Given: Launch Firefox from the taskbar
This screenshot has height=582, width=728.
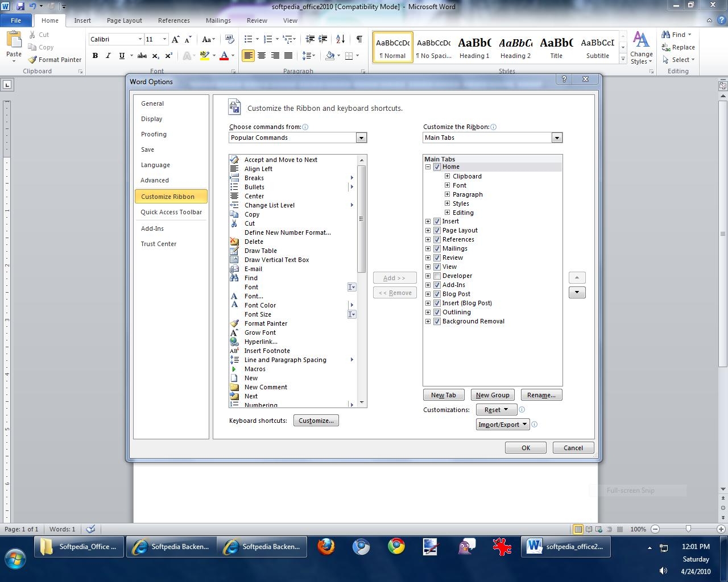Looking at the screenshot, I should [326, 547].
